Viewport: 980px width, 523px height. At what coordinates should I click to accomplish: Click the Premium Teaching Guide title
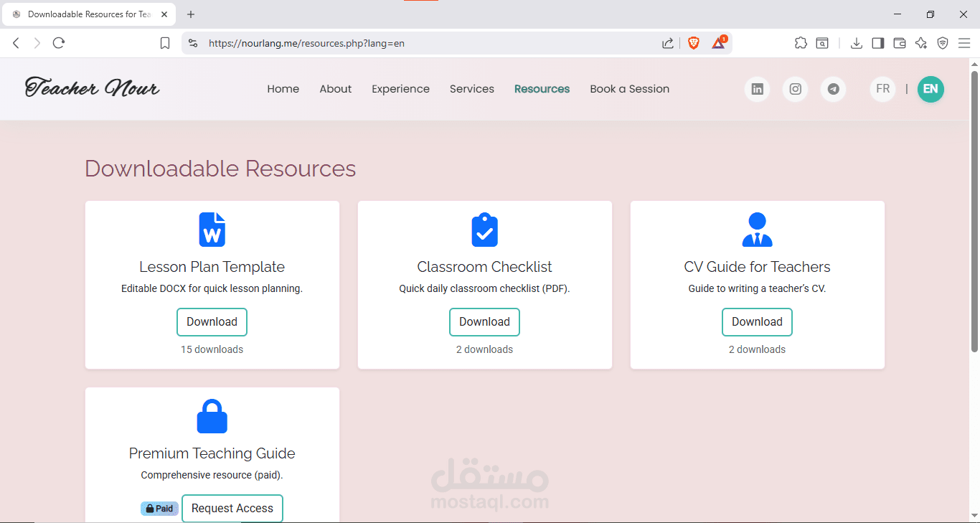tap(212, 453)
